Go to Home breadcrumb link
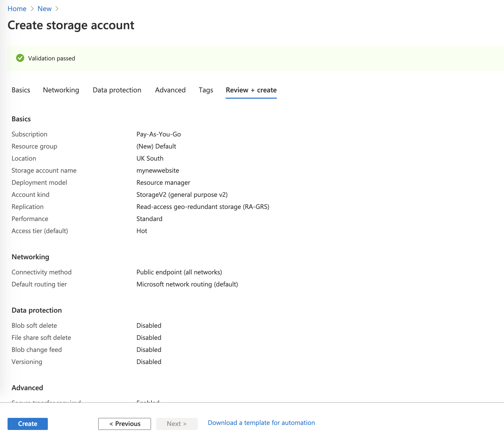Screen dimensions: 504x437 click(17, 9)
